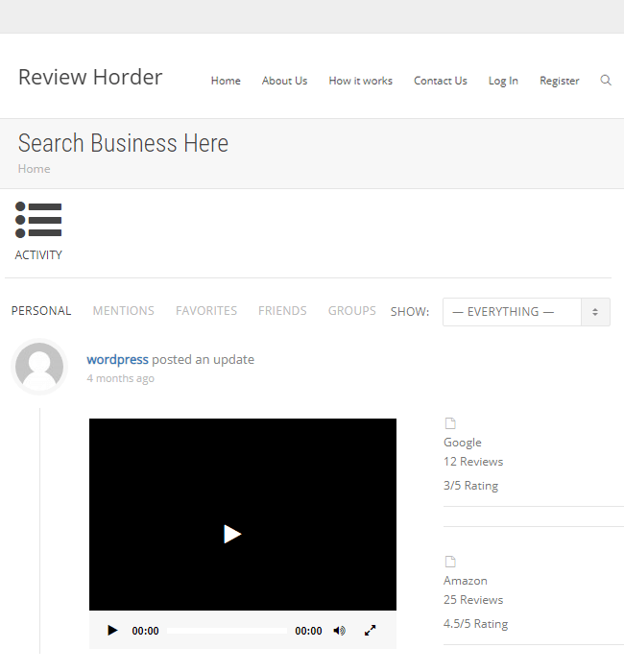The width and height of the screenshot is (624, 672).
Task: Switch to the Friends tab
Action: [x=282, y=311]
